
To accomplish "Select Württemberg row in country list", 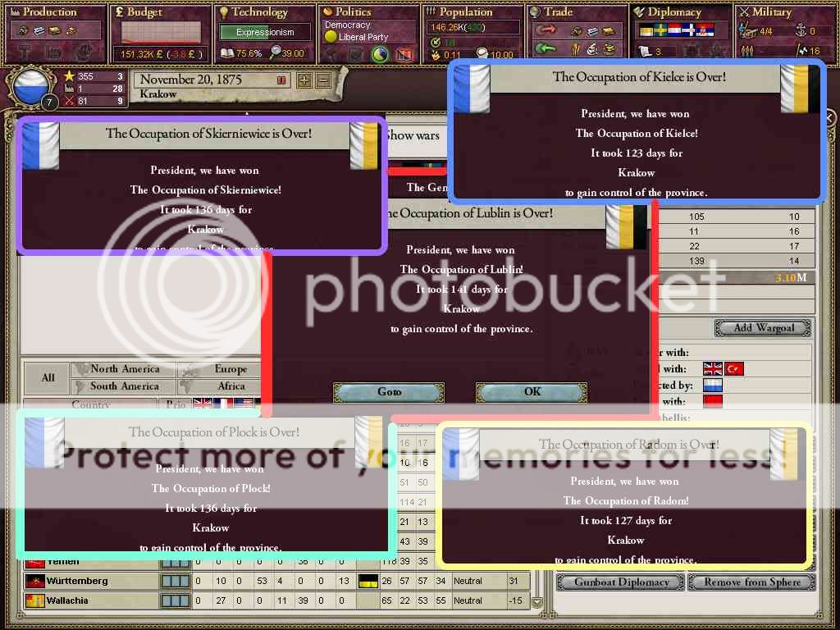I will (77, 581).
